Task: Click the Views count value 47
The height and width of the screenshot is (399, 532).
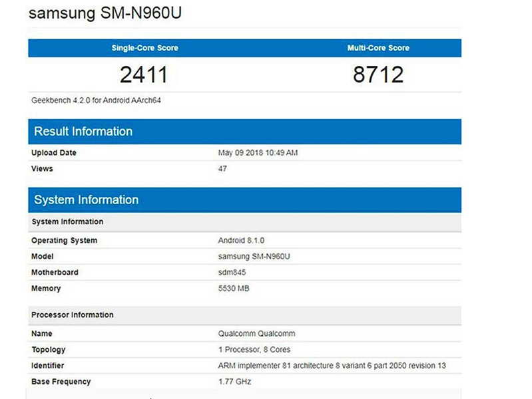Action: click(222, 169)
